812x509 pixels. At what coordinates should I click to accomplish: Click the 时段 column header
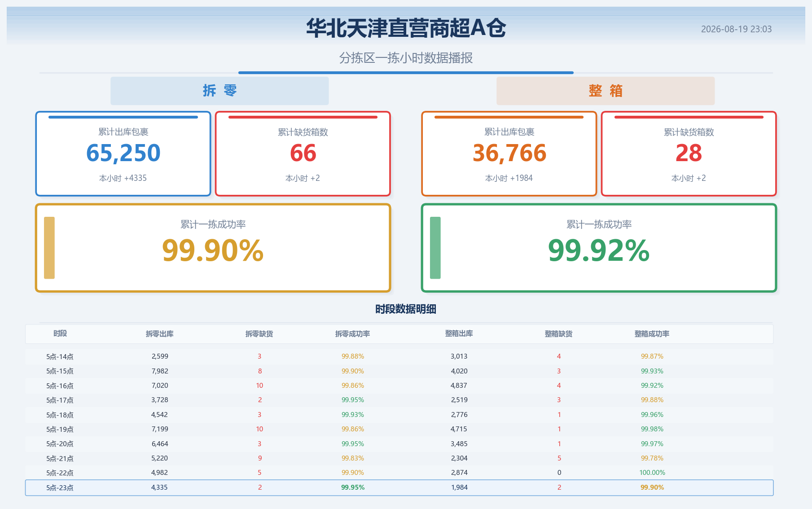point(60,333)
